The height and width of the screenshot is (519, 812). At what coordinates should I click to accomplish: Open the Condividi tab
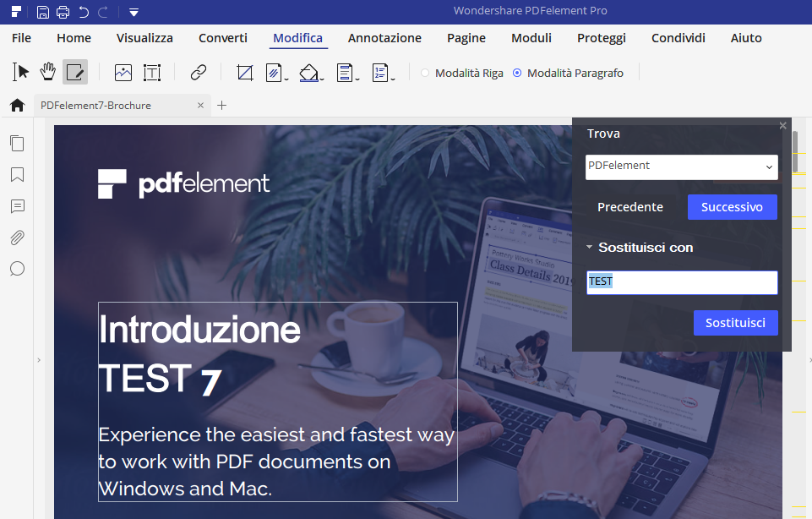coord(678,38)
